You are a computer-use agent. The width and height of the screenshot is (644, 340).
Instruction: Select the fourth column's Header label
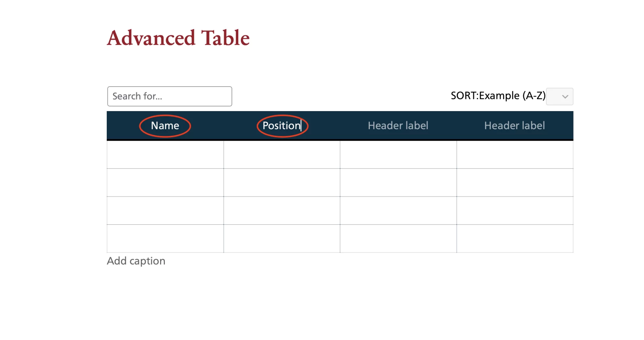[514, 126]
